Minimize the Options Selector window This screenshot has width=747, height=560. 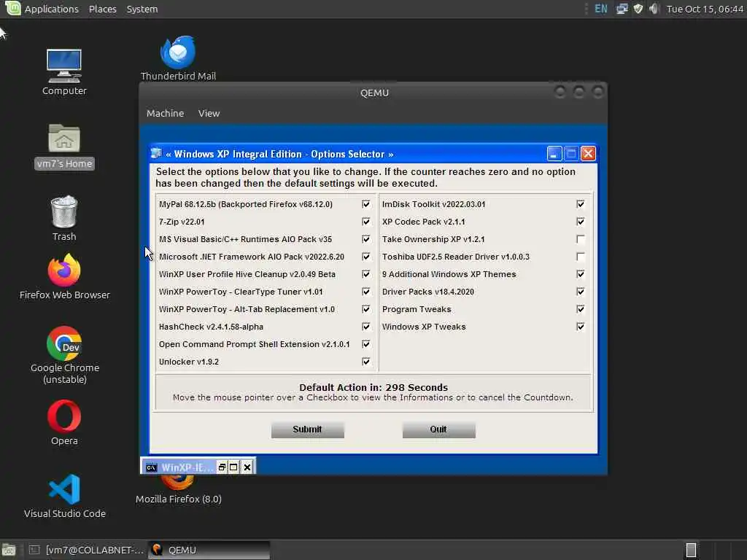pyautogui.click(x=554, y=154)
